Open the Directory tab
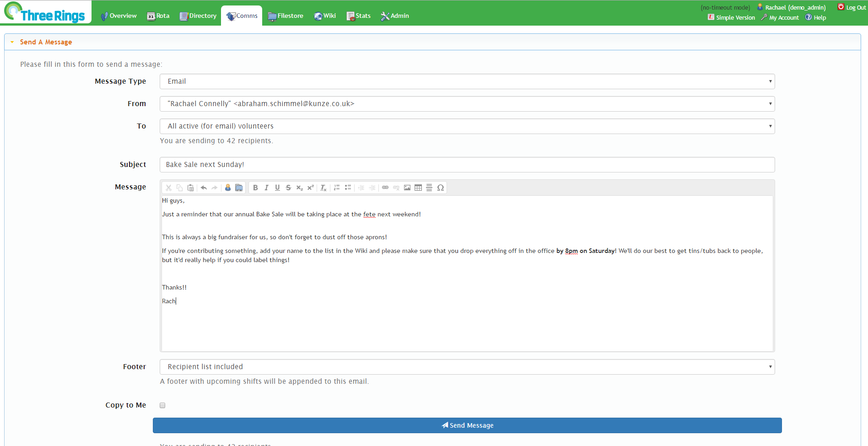Image resolution: width=868 pixels, height=446 pixels. (x=198, y=16)
